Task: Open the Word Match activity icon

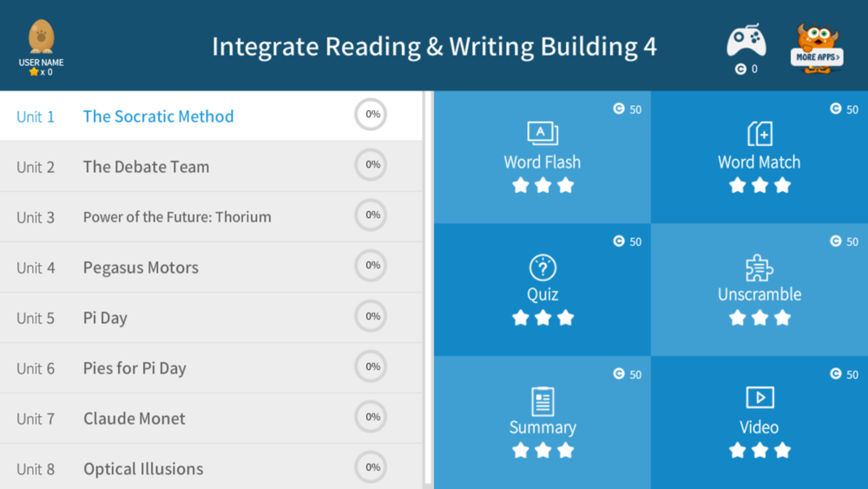Action: coord(759,133)
